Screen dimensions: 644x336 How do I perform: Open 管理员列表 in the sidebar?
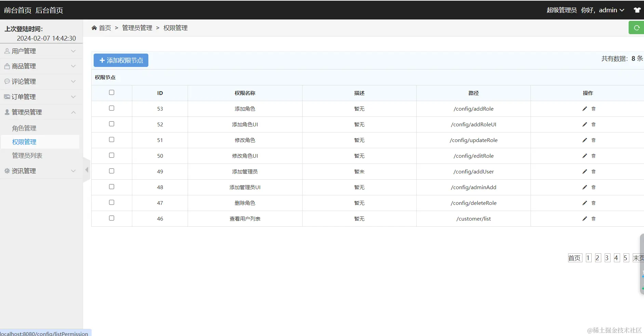27,156
